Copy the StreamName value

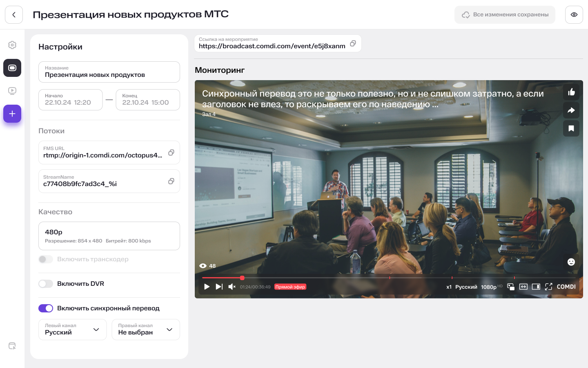click(x=171, y=181)
